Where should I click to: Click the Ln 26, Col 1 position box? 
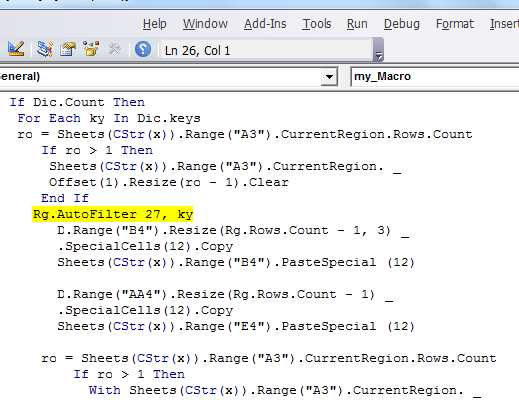point(266,50)
